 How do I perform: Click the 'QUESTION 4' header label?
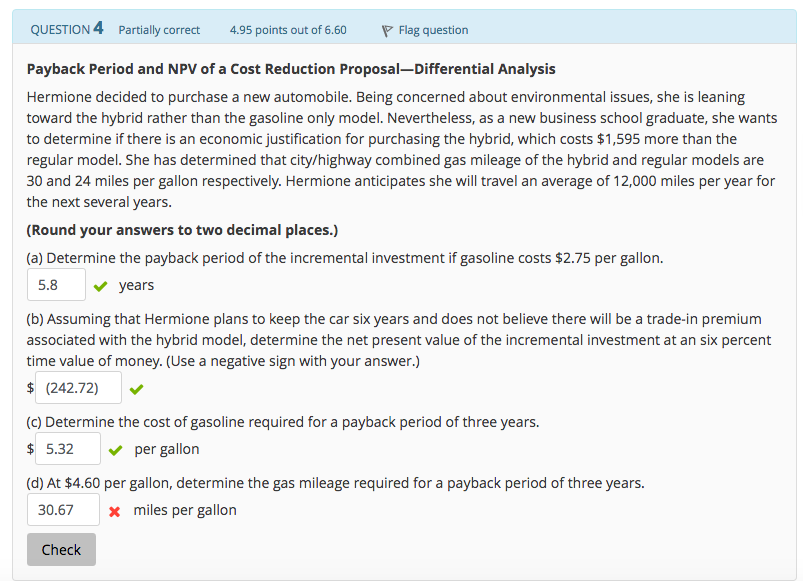pos(67,29)
